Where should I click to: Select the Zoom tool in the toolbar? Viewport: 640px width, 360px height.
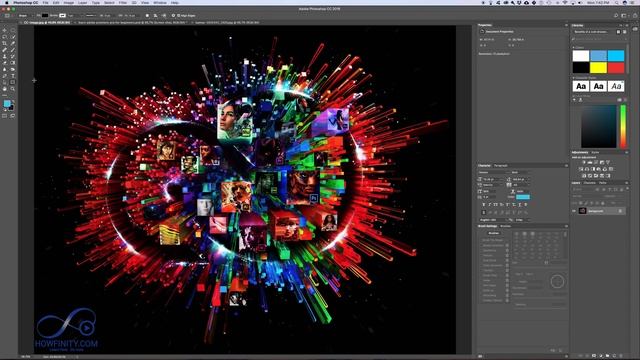pyautogui.click(x=13, y=89)
